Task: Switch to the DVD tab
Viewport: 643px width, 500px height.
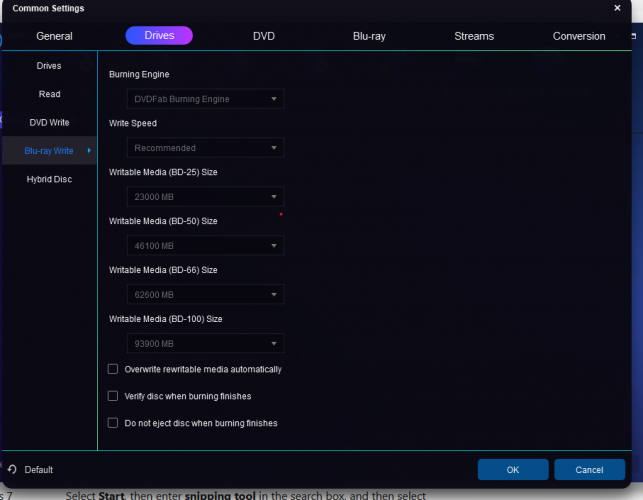Action: click(x=264, y=36)
